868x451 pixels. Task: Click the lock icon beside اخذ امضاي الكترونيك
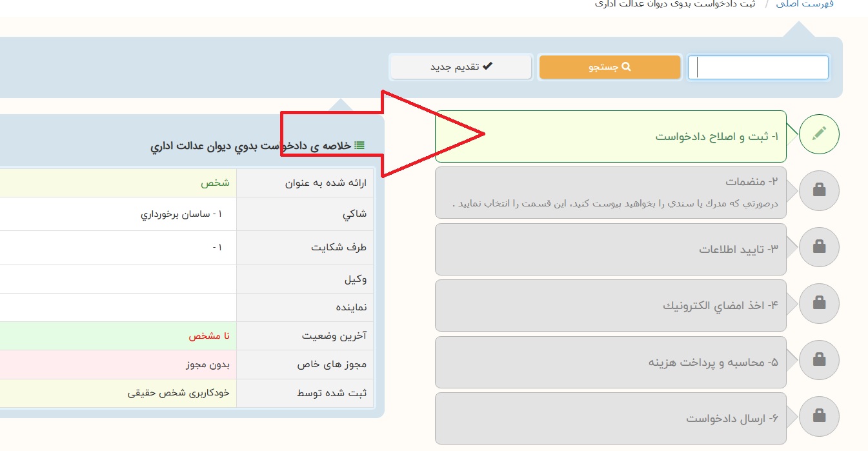[x=819, y=303]
